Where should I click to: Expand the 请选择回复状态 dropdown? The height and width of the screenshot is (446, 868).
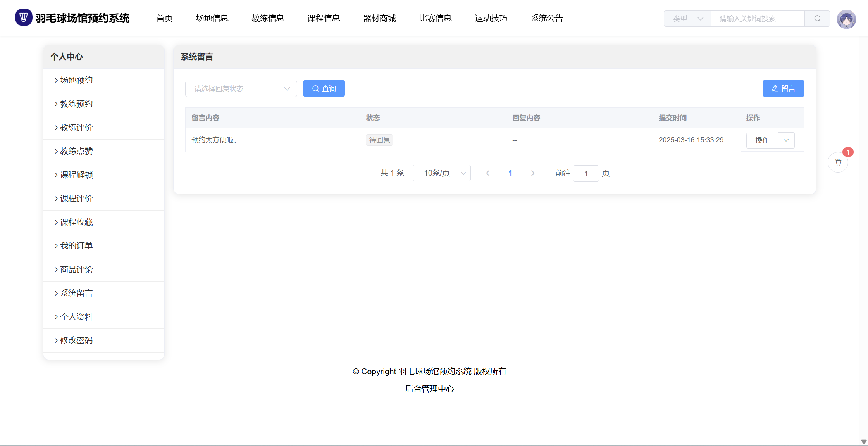click(241, 89)
